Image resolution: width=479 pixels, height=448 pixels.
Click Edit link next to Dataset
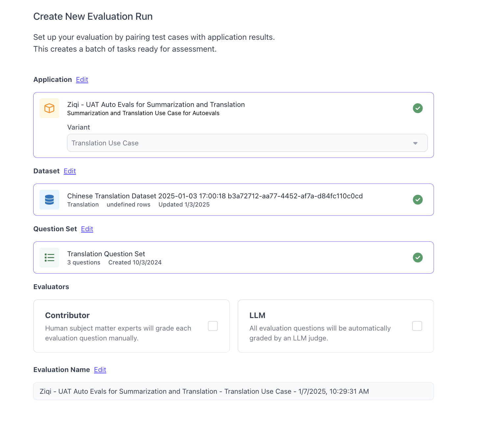click(x=70, y=171)
